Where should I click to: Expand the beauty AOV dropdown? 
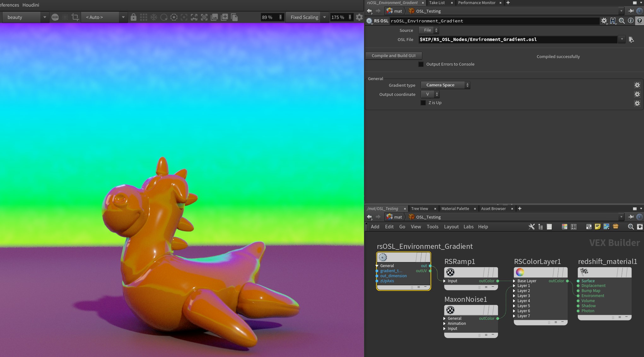coord(44,17)
